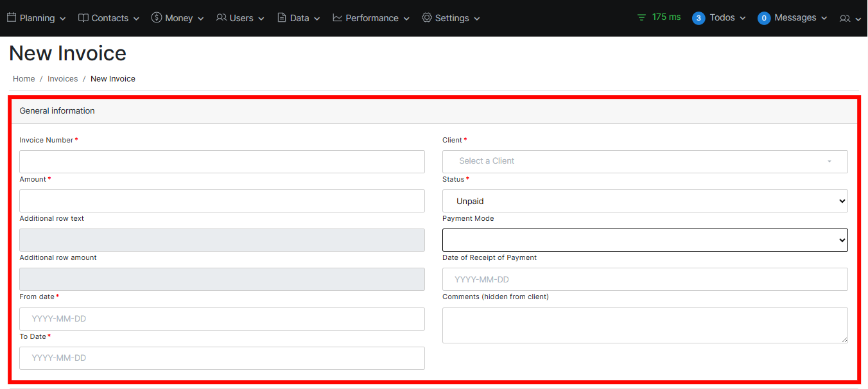868x389 pixels.
Task: Open the Payment Mode dropdown
Action: (645, 240)
